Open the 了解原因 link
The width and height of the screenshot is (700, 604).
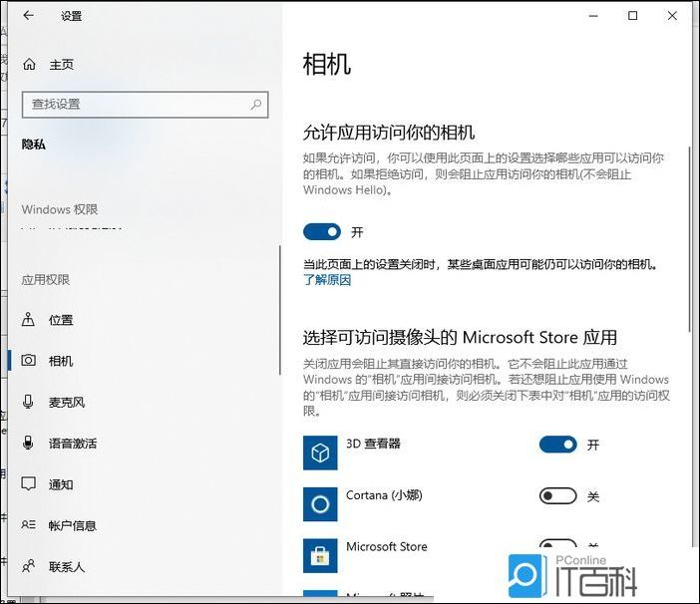(327, 280)
